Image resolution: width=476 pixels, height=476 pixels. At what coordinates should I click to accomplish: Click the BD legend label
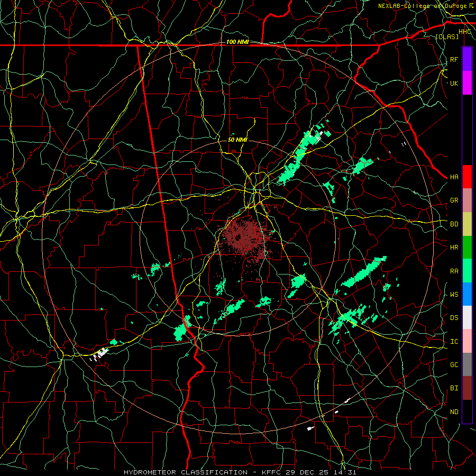point(454,224)
